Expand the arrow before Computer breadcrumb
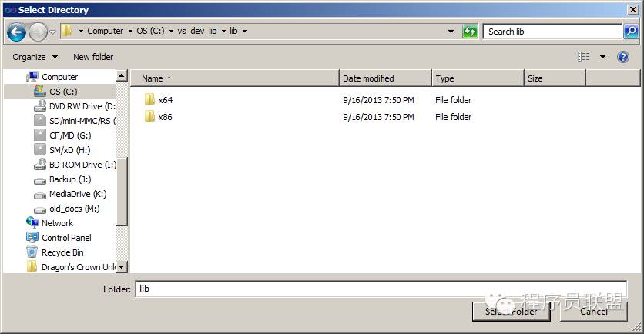Viewport: 644px width, 334px height. [81, 32]
